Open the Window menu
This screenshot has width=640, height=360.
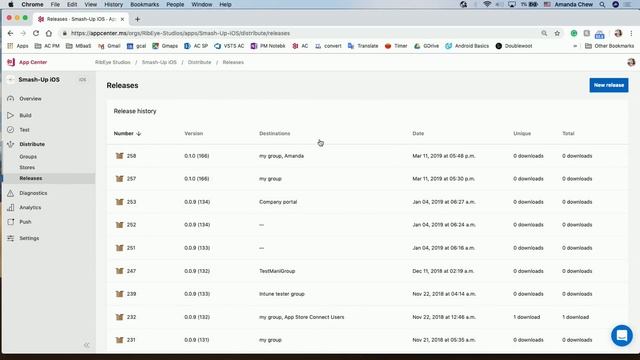(202, 4)
